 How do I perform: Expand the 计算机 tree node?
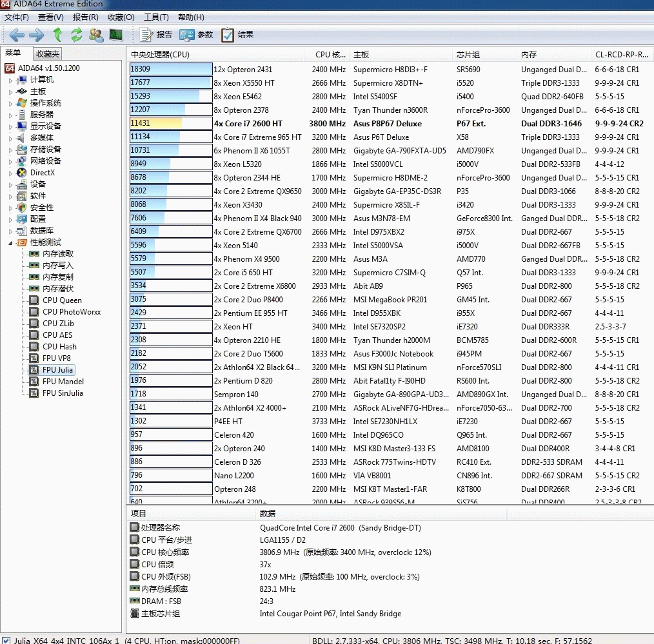tap(10, 81)
